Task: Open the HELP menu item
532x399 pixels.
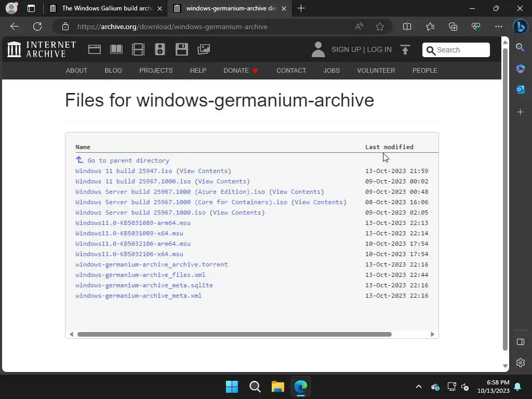Action: pyautogui.click(x=198, y=70)
